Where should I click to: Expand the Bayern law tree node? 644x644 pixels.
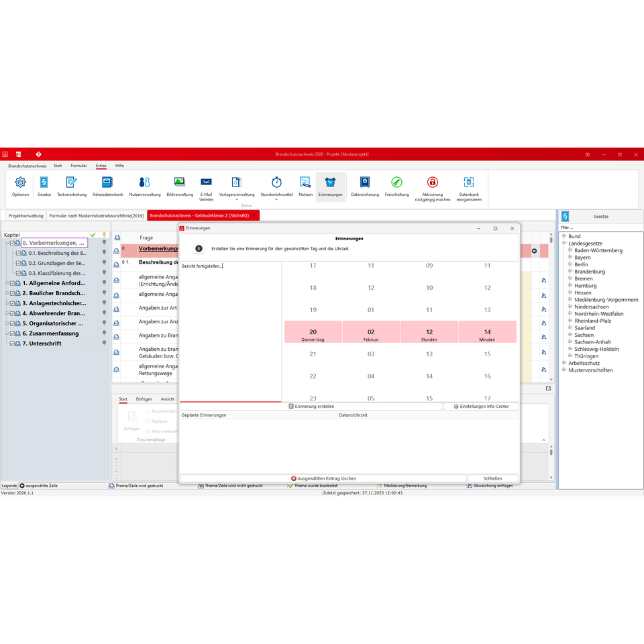(x=570, y=257)
